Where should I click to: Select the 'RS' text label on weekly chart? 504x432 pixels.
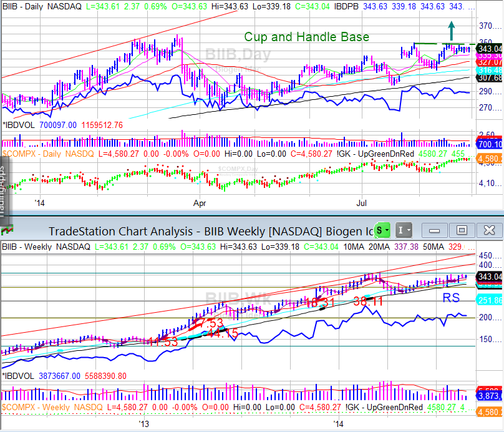[x=451, y=298]
